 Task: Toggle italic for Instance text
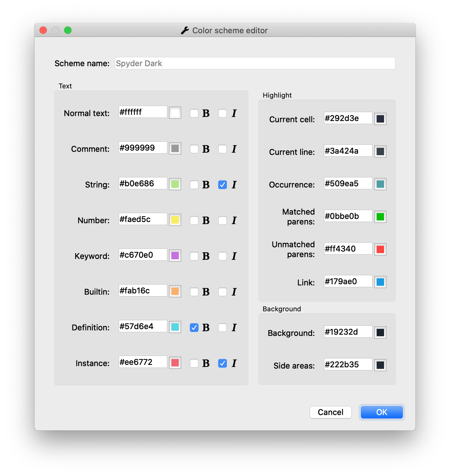[223, 363]
